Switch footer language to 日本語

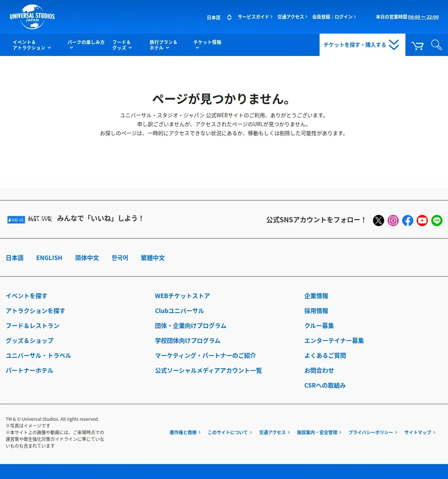[15, 258]
